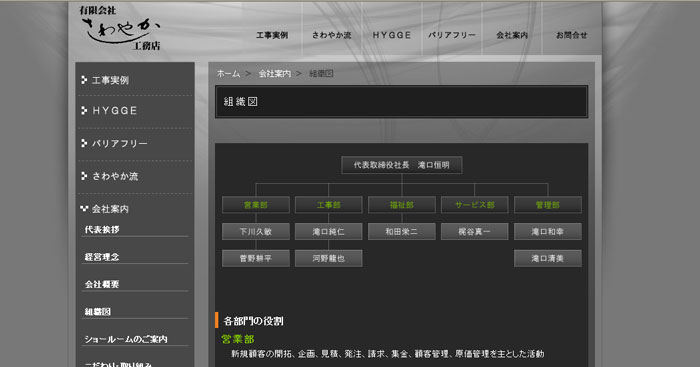Click 営業部 box in organization chart
This screenshot has width=700, height=367.
(x=256, y=205)
